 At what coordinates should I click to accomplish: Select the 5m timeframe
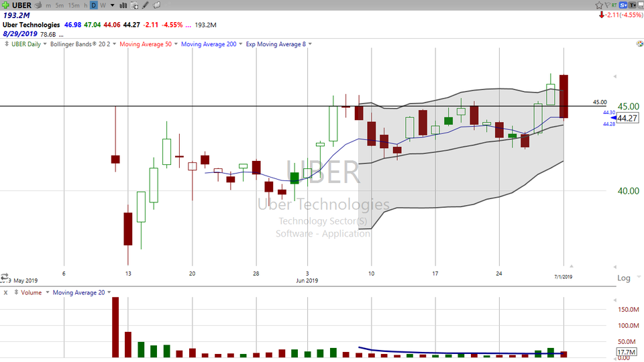click(x=60, y=5)
